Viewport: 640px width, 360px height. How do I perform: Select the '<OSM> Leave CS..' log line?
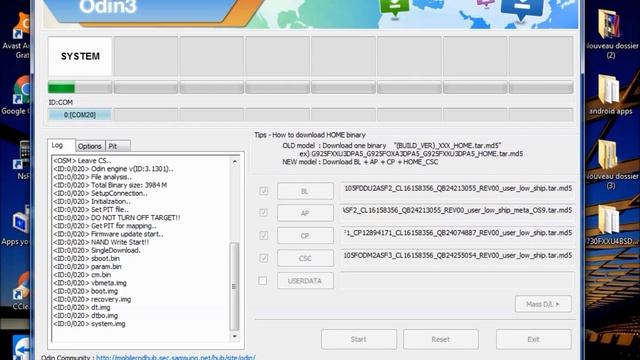[x=82, y=160]
